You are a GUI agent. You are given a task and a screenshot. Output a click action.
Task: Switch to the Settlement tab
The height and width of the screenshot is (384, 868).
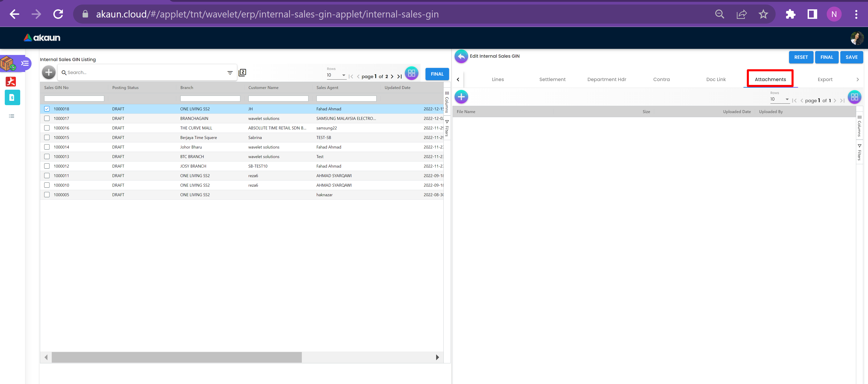tap(552, 79)
